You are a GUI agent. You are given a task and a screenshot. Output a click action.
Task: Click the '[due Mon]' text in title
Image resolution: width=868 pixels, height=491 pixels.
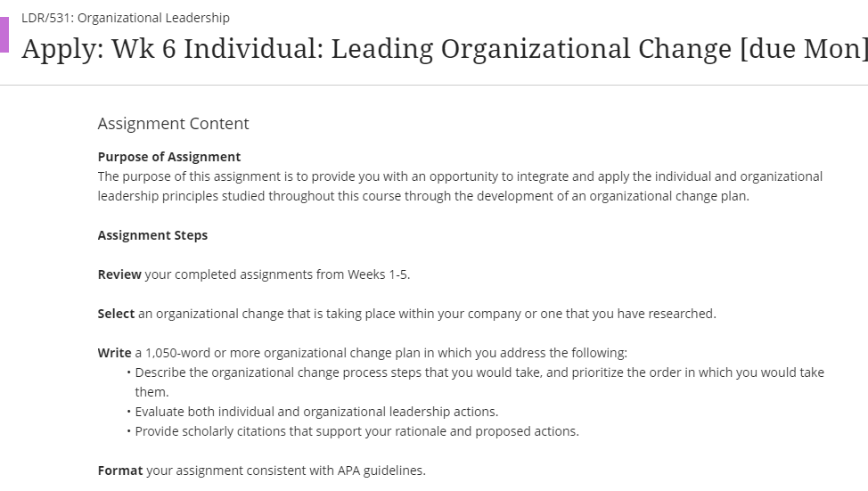(x=804, y=49)
